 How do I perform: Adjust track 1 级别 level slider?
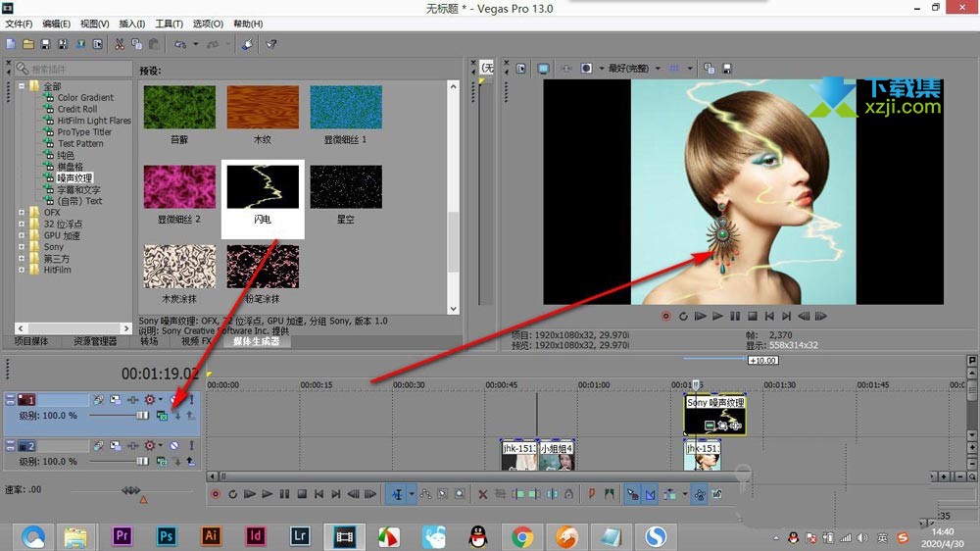click(x=142, y=416)
